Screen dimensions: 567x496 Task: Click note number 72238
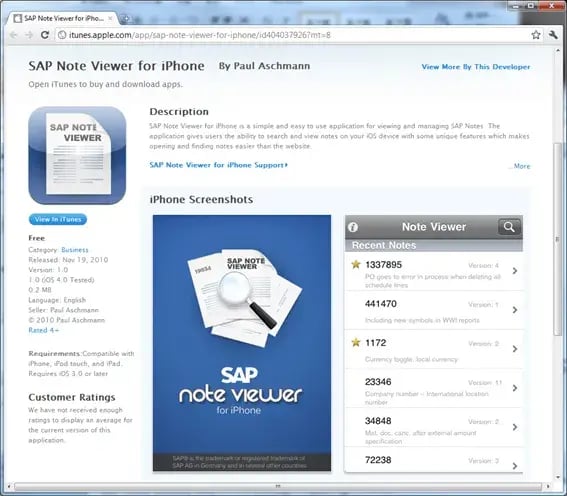point(378,460)
